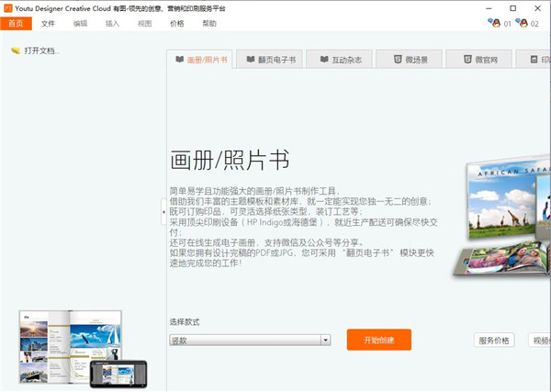Collapse the left panel with arrow handle
551x392 pixels.
pyautogui.click(x=163, y=212)
